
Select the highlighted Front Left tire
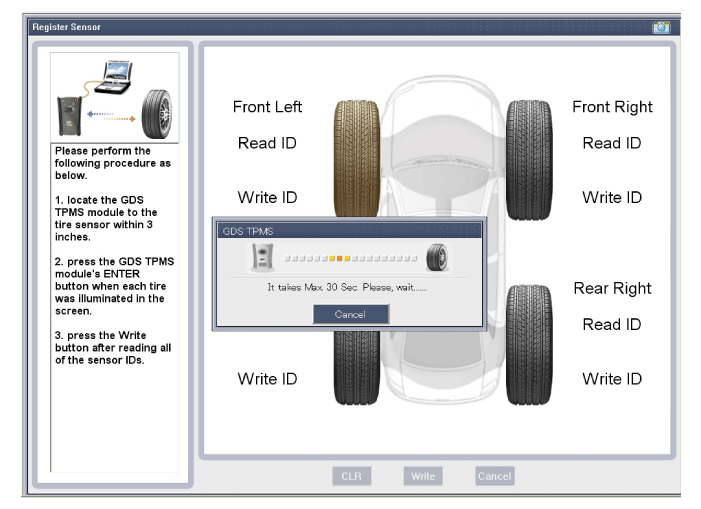coord(356,155)
